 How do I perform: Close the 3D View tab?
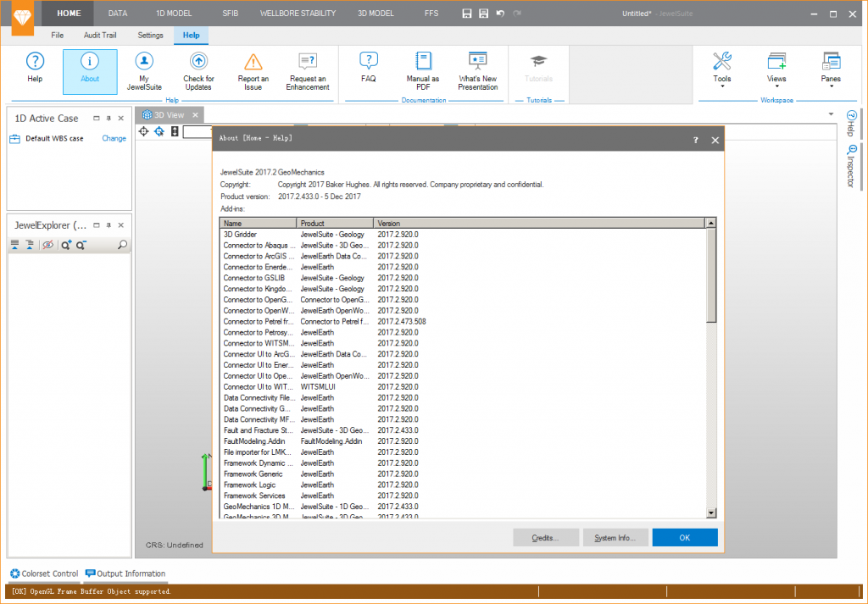(196, 115)
